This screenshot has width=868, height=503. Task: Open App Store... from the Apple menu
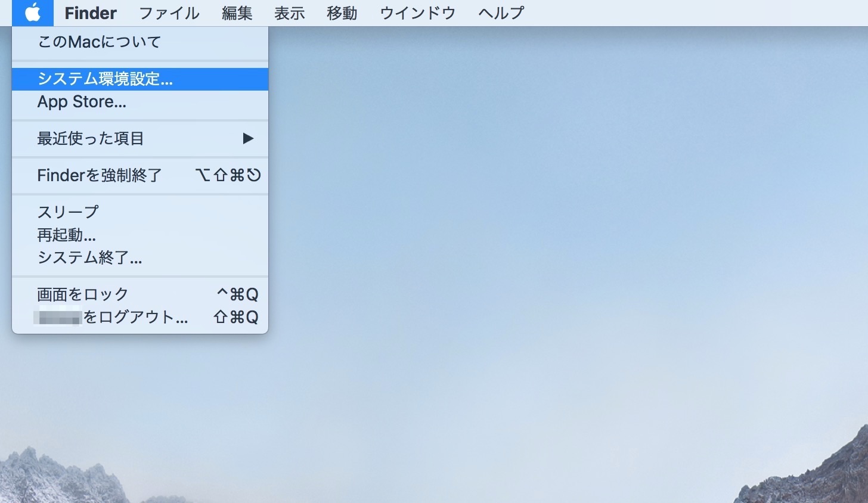pyautogui.click(x=140, y=102)
